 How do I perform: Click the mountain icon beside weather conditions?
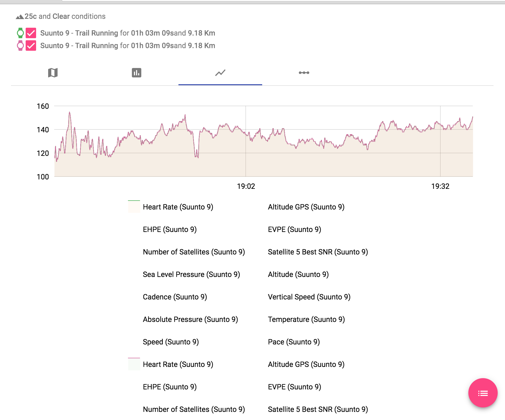click(x=20, y=17)
